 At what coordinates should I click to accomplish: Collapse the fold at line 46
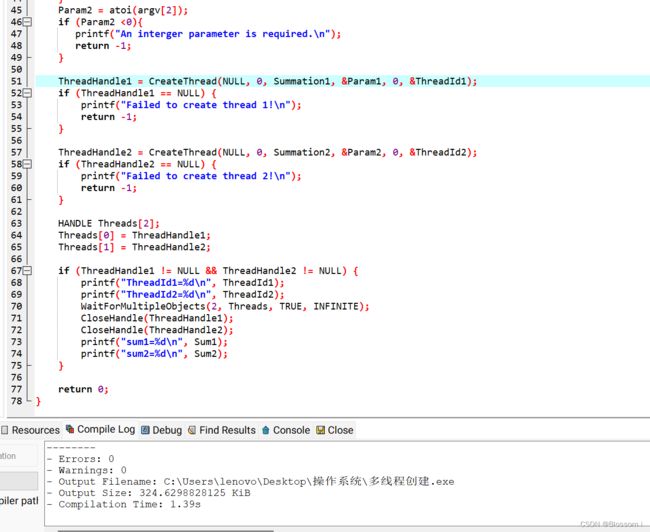click(x=27, y=22)
